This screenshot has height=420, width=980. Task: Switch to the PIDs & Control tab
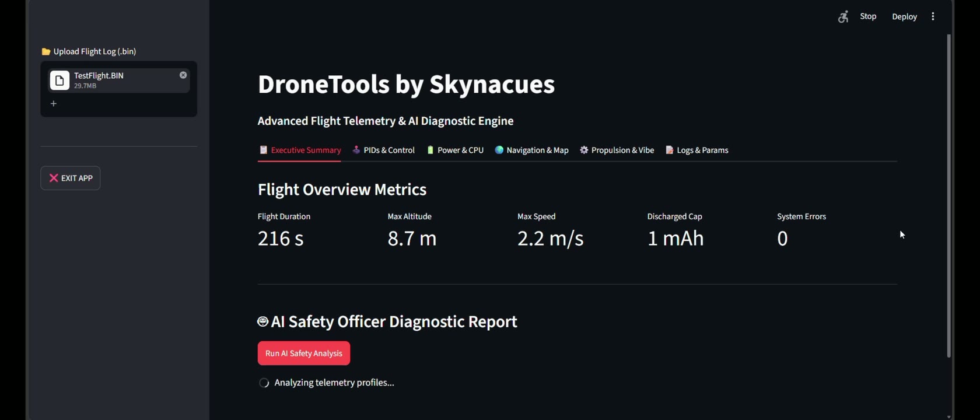pyautogui.click(x=383, y=150)
